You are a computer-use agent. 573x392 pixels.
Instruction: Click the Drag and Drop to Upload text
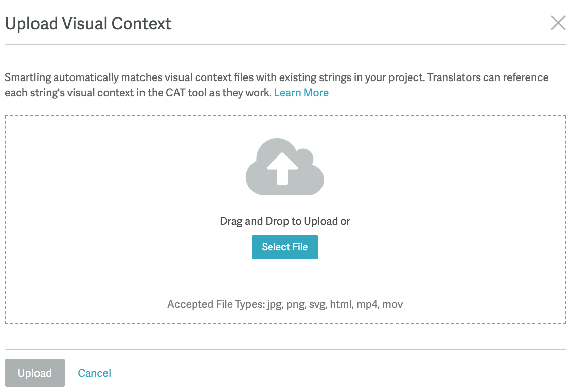click(x=284, y=221)
